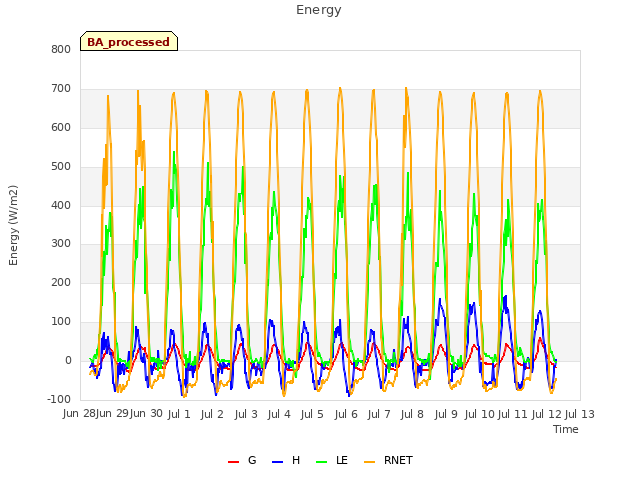Click the Jul 9 date tick label
Image resolution: width=640 pixels, height=480 pixels.
[446, 414]
